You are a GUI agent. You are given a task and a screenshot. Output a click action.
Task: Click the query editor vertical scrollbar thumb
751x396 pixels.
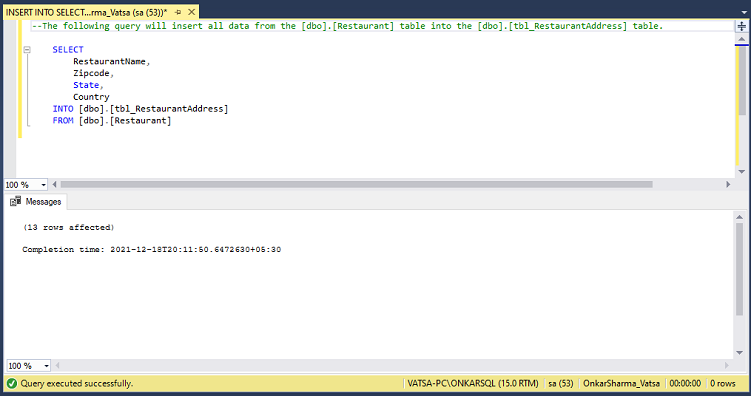pyautogui.click(x=741, y=80)
